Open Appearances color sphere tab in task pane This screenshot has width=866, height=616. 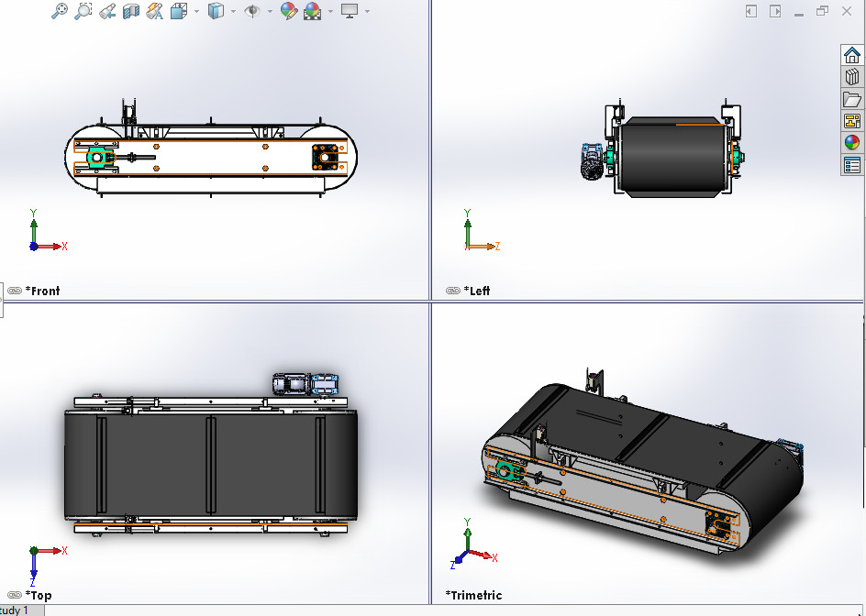coord(851,143)
